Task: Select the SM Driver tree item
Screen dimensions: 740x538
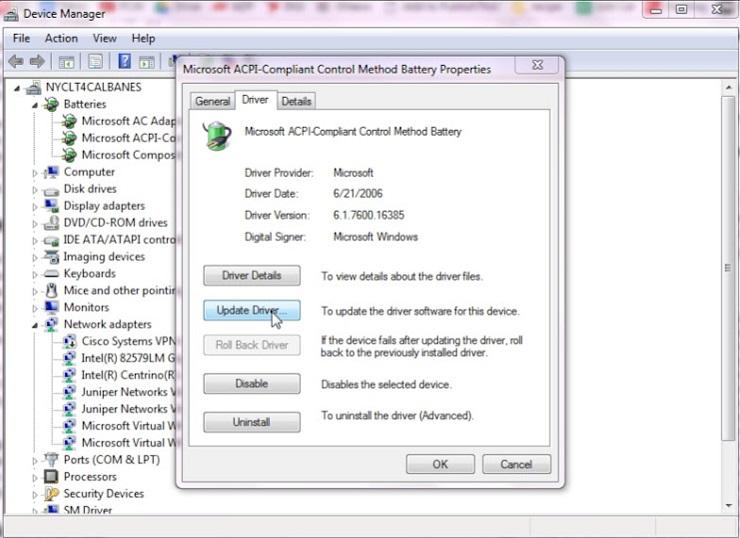Action: 88,510
